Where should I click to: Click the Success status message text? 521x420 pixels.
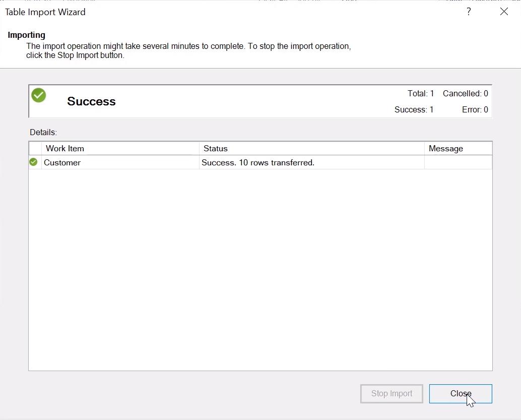(258, 162)
